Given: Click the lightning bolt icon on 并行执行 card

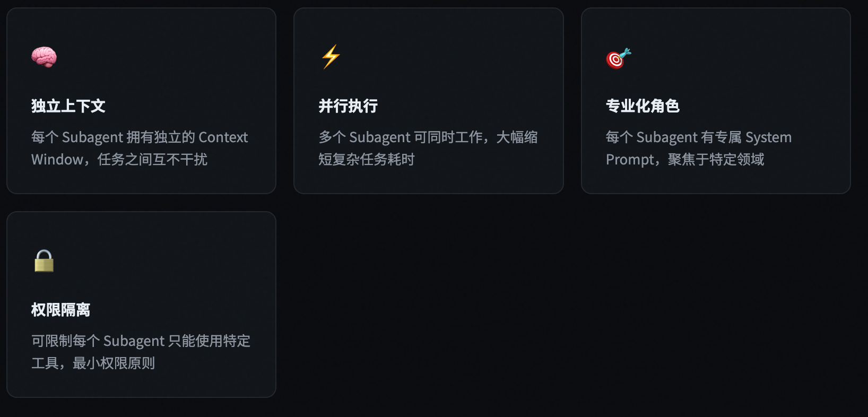Looking at the screenshot, I should pyautogui.click(x=329, y=57).
